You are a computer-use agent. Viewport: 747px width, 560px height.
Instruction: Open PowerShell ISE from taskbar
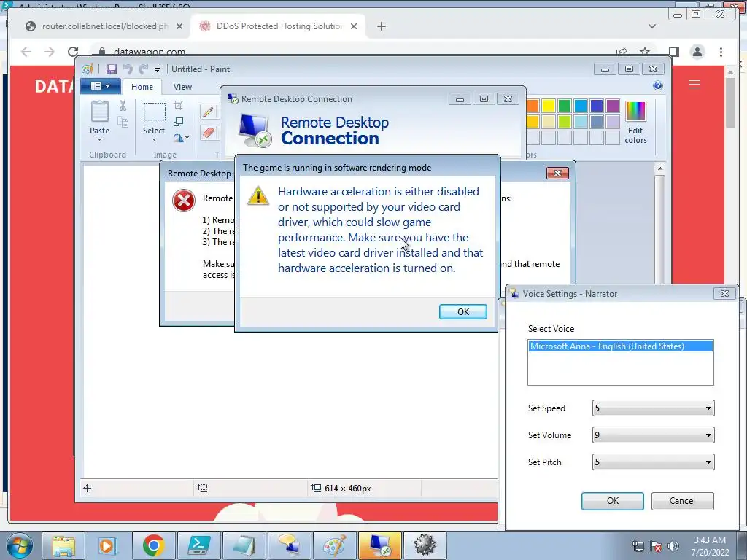(x=198, y=545)
